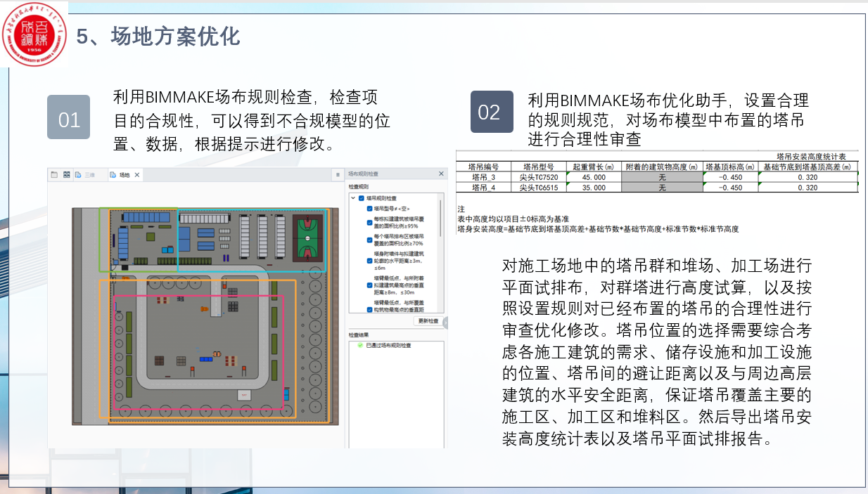The width and height of the screenshot is (868, 494).
Task: Click the check rules list scrollbar
Action: tap(441, 218)
